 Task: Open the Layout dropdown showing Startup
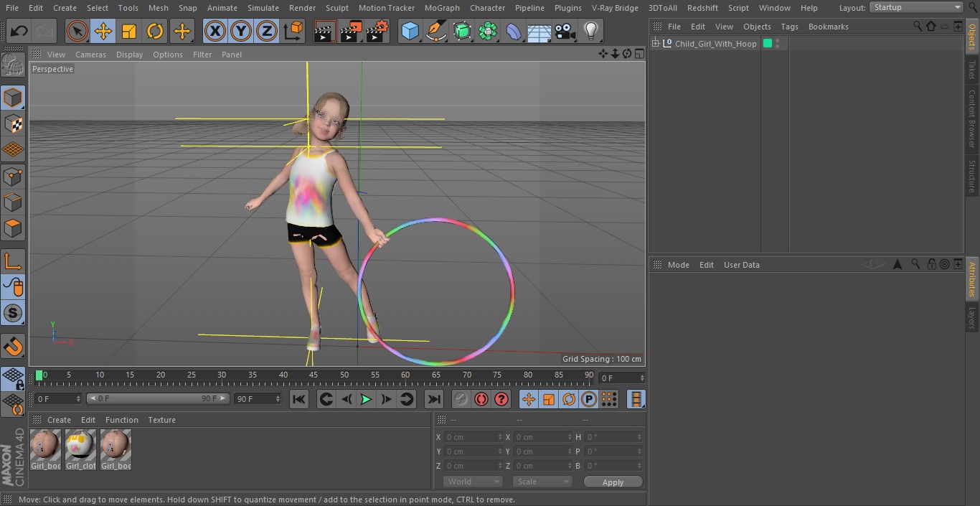916,7
